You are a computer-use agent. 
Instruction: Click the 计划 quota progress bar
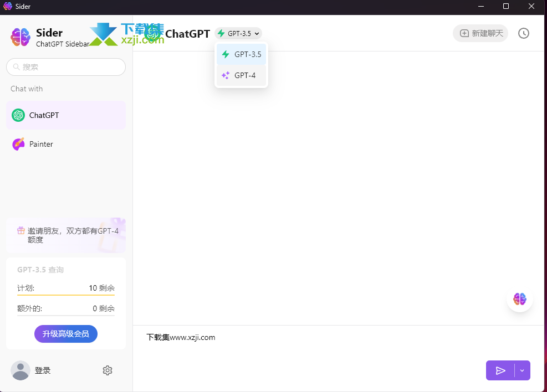click(x=66, y=295)
